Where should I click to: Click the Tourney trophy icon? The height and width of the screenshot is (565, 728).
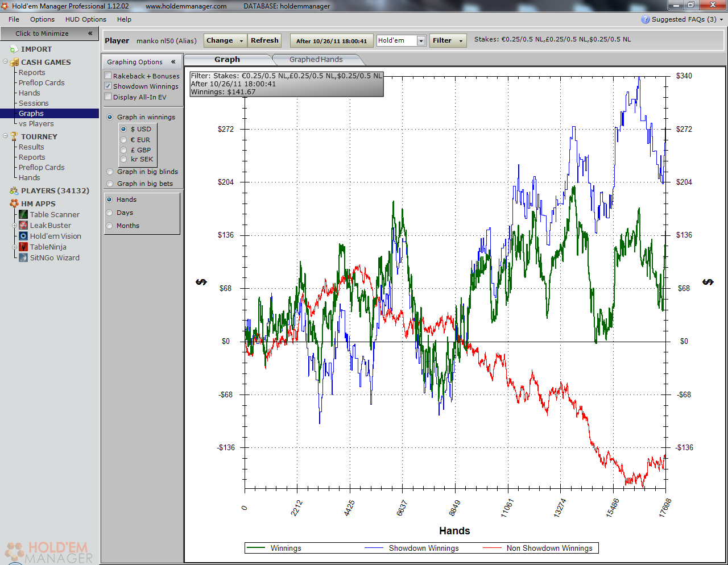[x=15, y=136]
